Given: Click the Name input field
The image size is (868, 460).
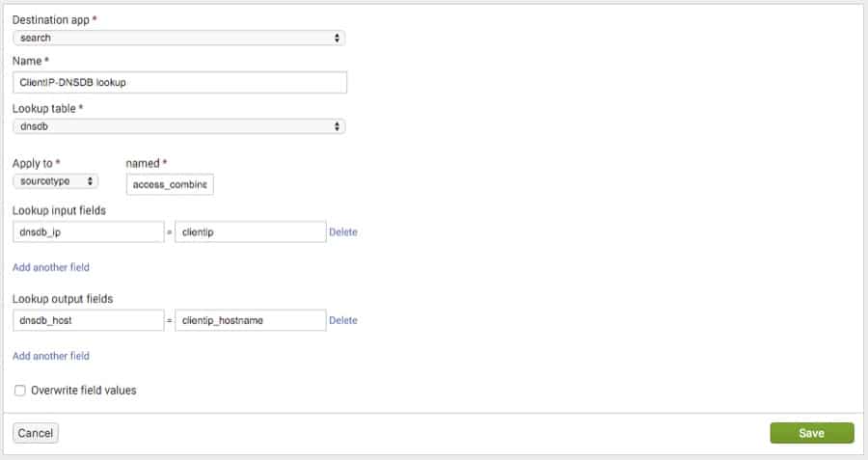Looking at the screenshot, I should click(x=179, y=83).
